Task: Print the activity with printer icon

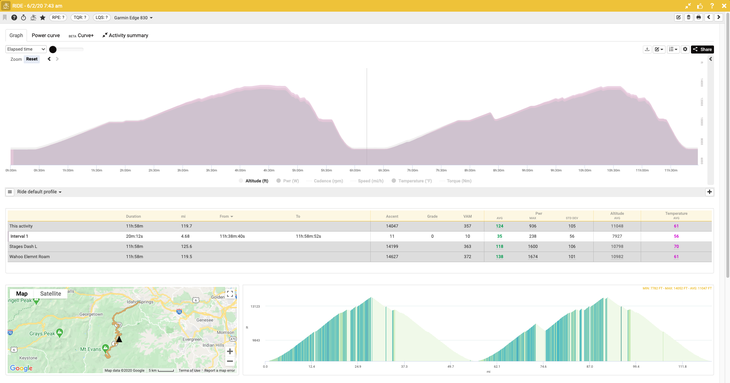Action: tap(699, 18)
